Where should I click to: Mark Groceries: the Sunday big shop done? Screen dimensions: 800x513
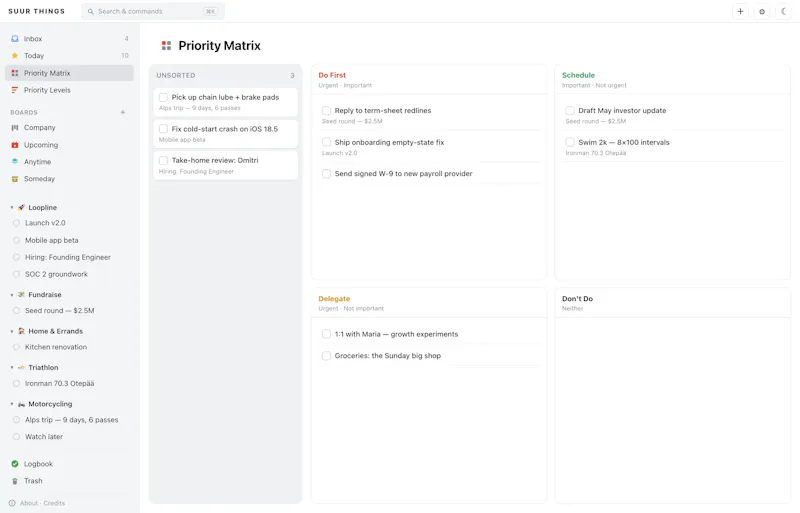coord(327,356)
